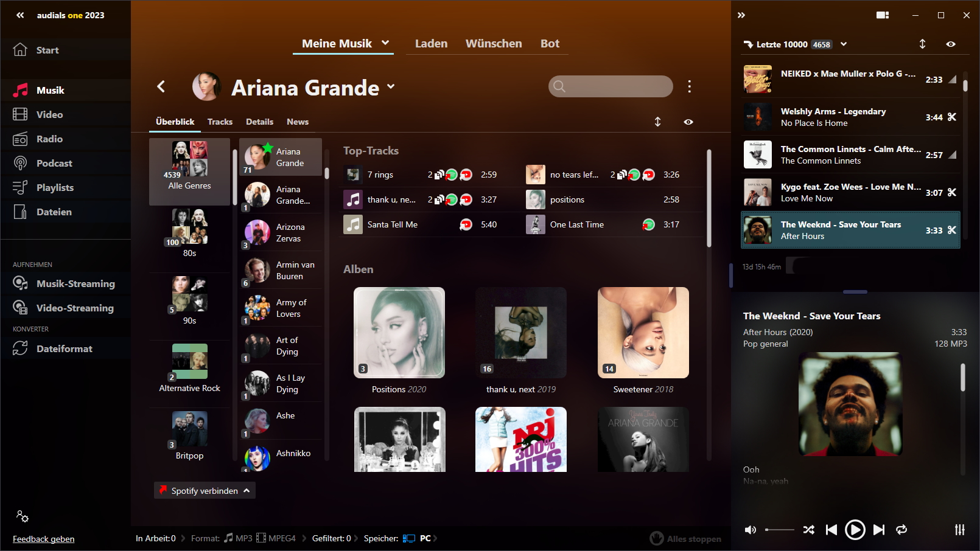Open Video-Streaming recorder
The height and width of the screenshot is (551, 980).
coord(65,308)
